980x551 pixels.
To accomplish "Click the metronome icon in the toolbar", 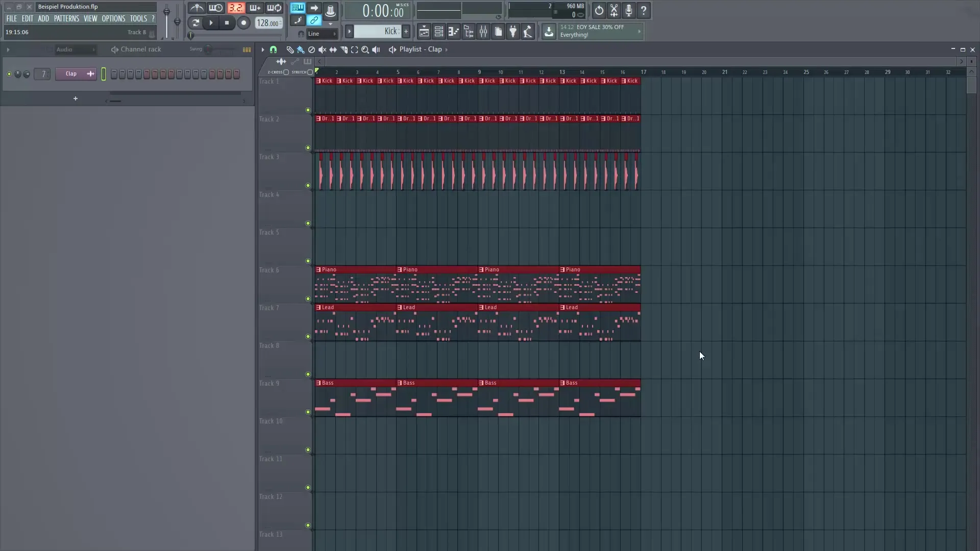I will coord(196,8).
